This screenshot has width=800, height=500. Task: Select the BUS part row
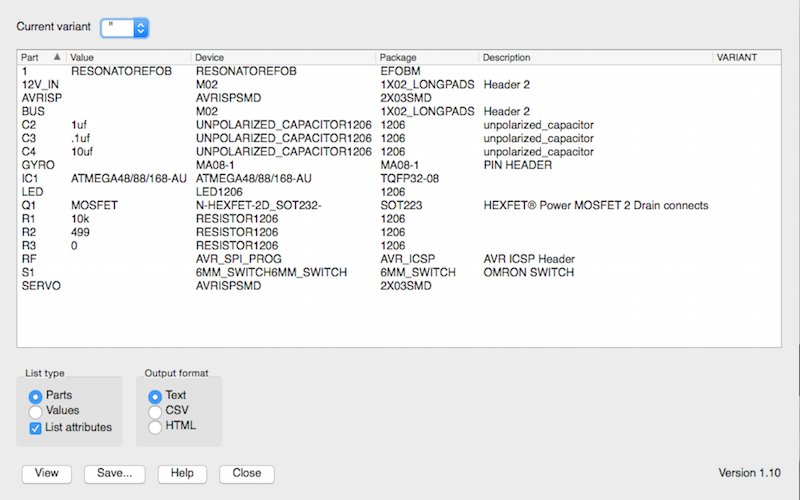[x=399, y=111]
